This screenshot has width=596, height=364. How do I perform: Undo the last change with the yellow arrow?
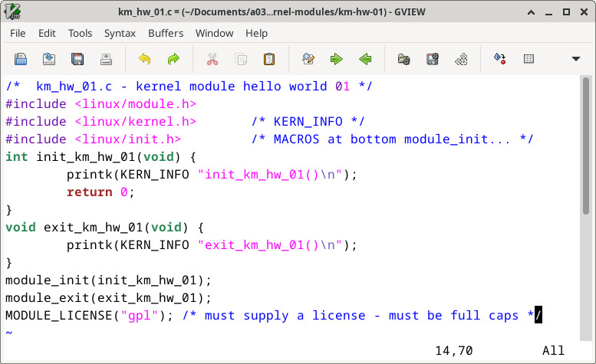144,59
